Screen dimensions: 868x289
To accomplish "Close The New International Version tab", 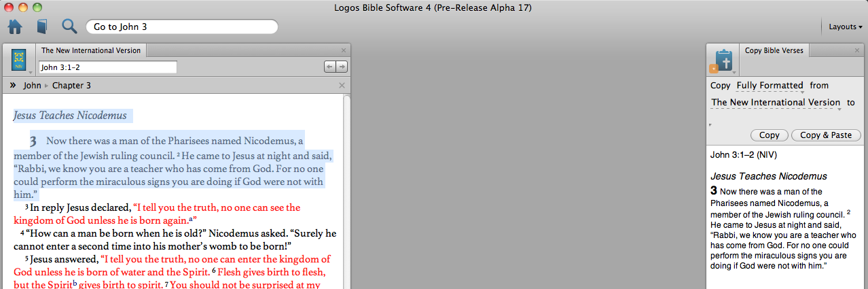I will coord(343,50).
